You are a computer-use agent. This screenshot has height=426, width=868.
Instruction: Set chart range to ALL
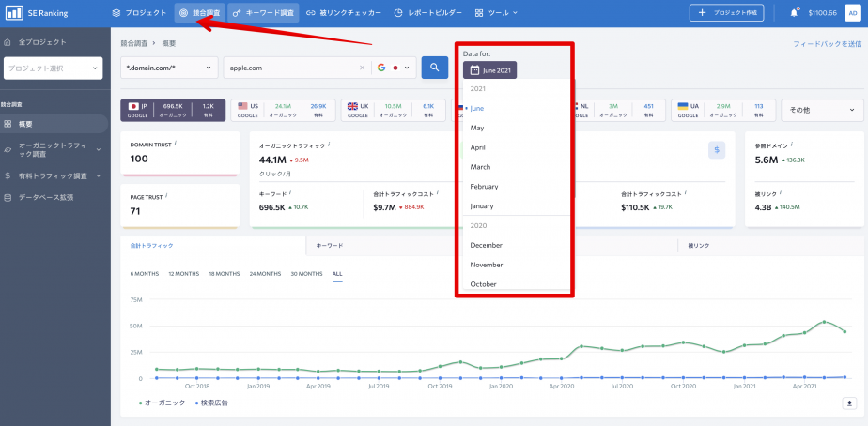pos(337,274)
